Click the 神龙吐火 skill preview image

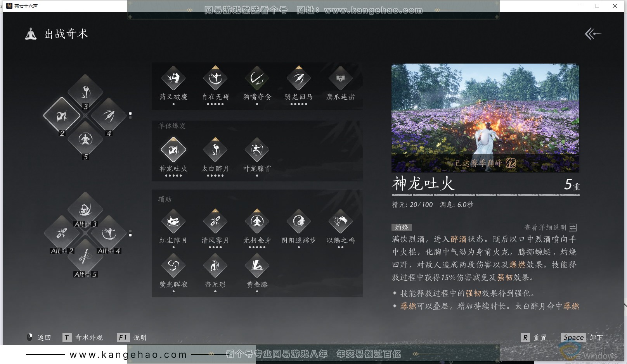(485, 118)
